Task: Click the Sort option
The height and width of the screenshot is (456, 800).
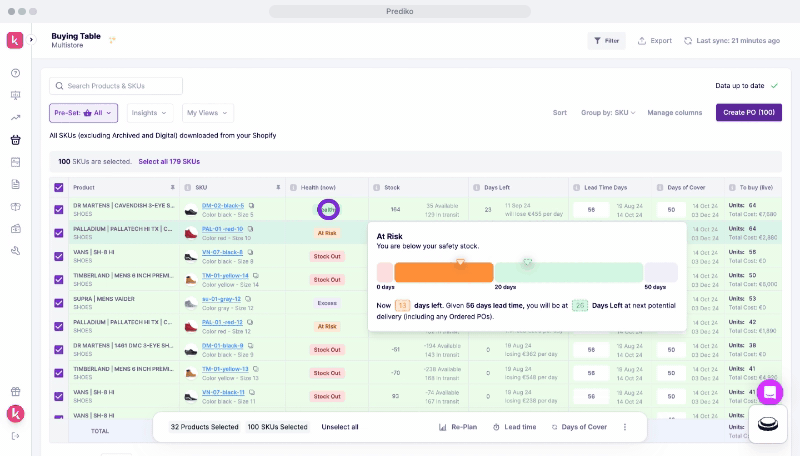Action: tap(560, 113)
